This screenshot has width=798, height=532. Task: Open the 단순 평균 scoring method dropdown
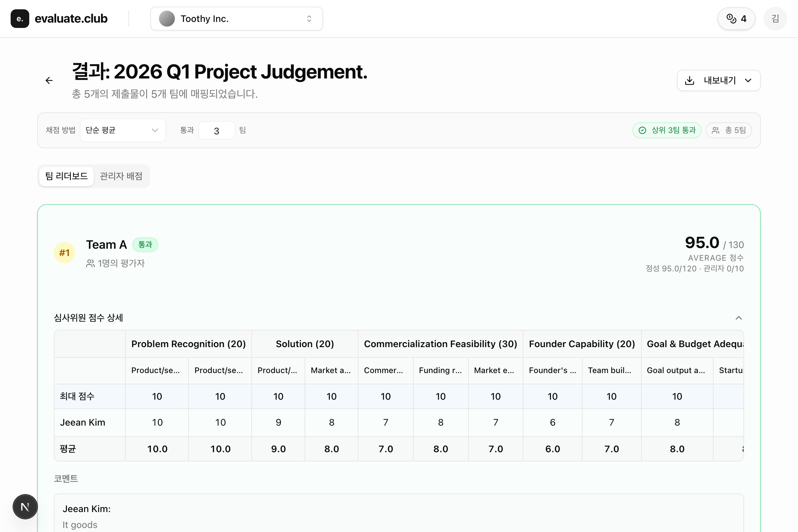pos(123,130)
